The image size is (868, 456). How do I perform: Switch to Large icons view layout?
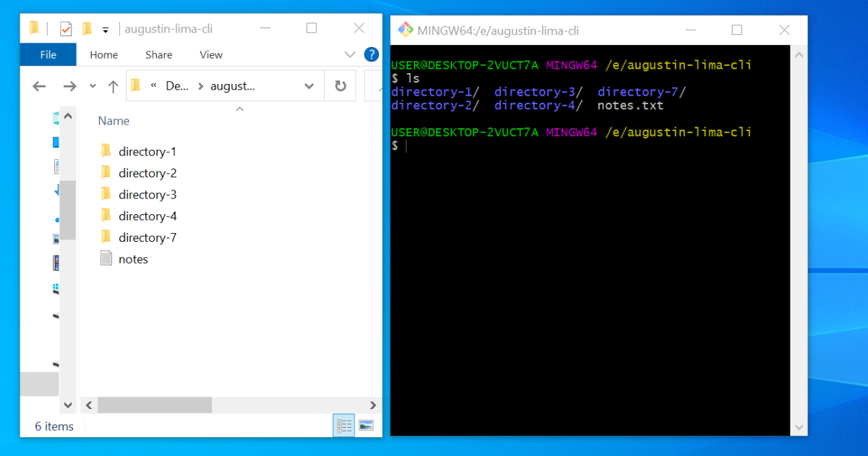[366, 426]
